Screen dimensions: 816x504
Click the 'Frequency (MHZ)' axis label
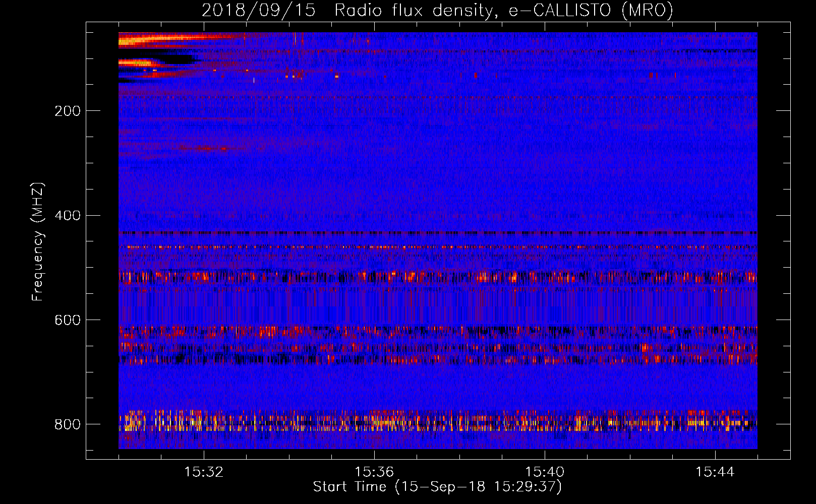(38, 242)
